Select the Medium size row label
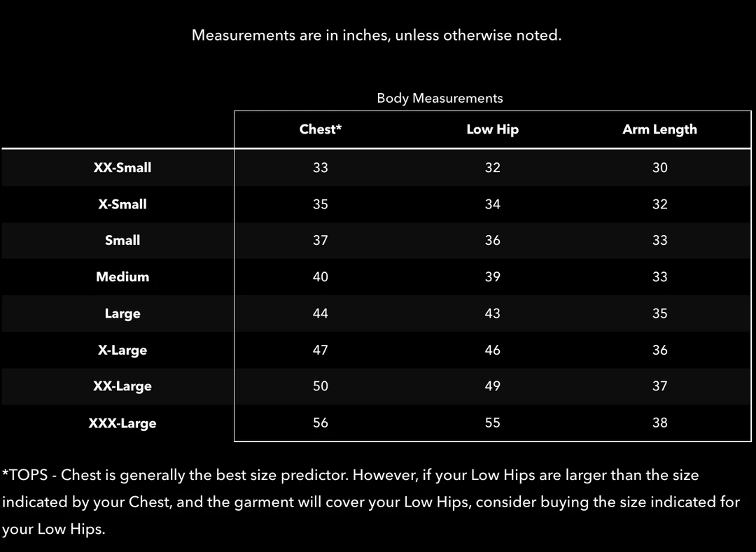This screenshot has width=756, height=552. [122, 277]
